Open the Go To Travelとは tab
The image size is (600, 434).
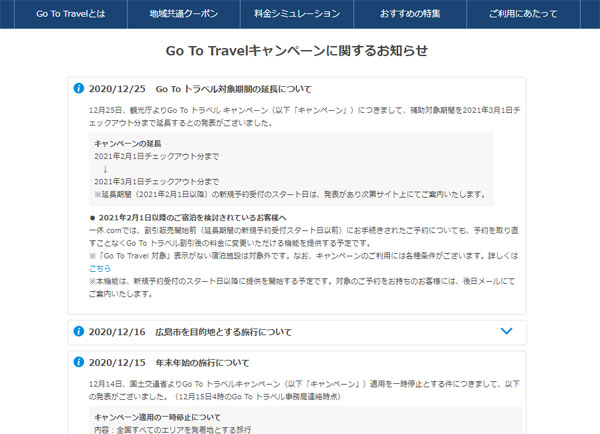coord(71,14)
